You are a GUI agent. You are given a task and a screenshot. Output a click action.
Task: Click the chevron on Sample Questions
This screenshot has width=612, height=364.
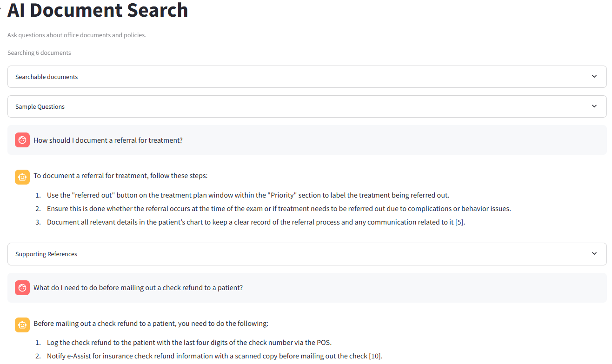(x=594, y=106)
